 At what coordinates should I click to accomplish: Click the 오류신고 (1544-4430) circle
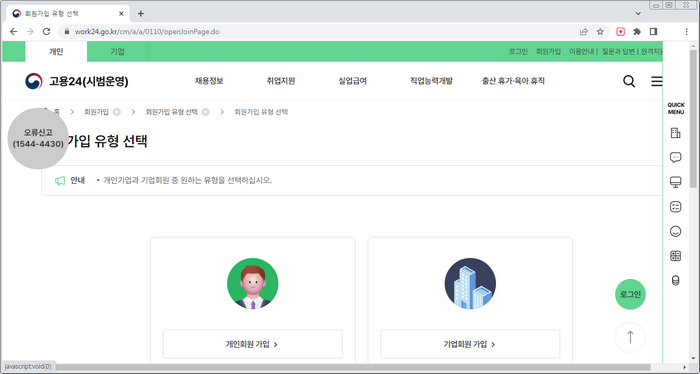click(x=38, y=138)
